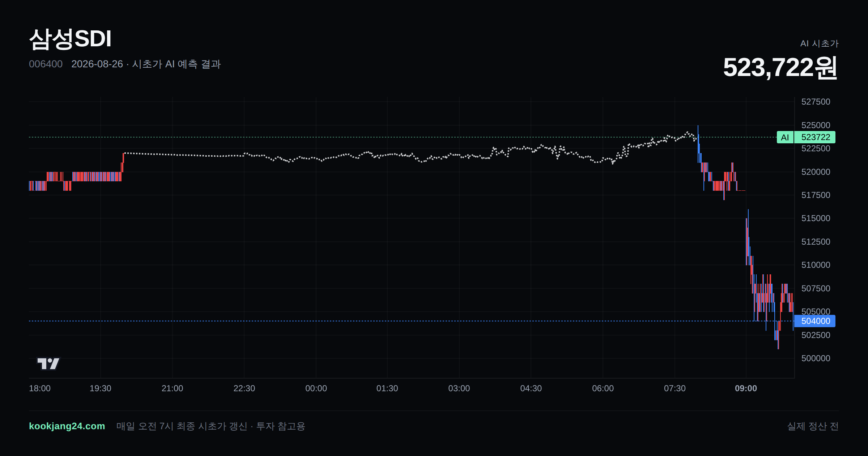Click the '실제 정산 전' status text

813,426
